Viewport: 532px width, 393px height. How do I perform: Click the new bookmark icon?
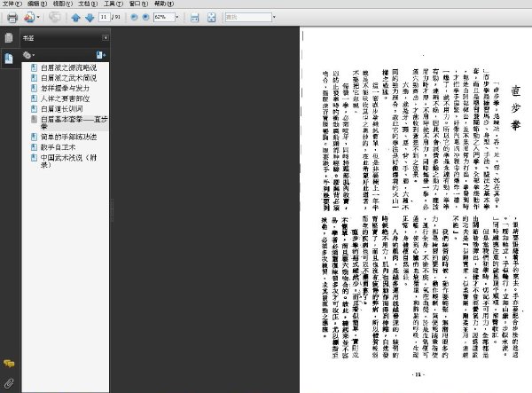pyautogui.click(x=101, y=55)
